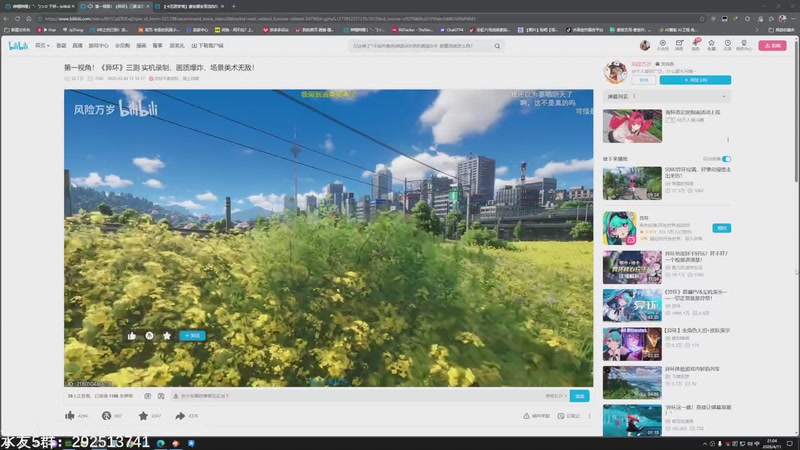Open a new browser tab with plus button
The image size is (800, 450).
point(234,6)
